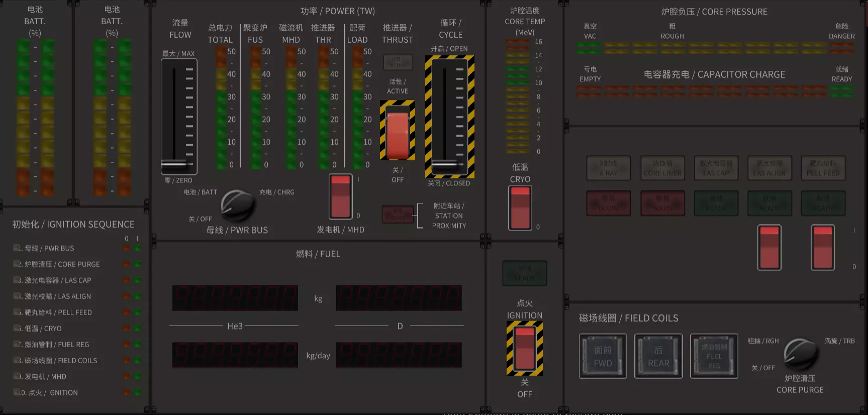Select the "PWR BUS" ignition sequence row

[x=77, y=248]
